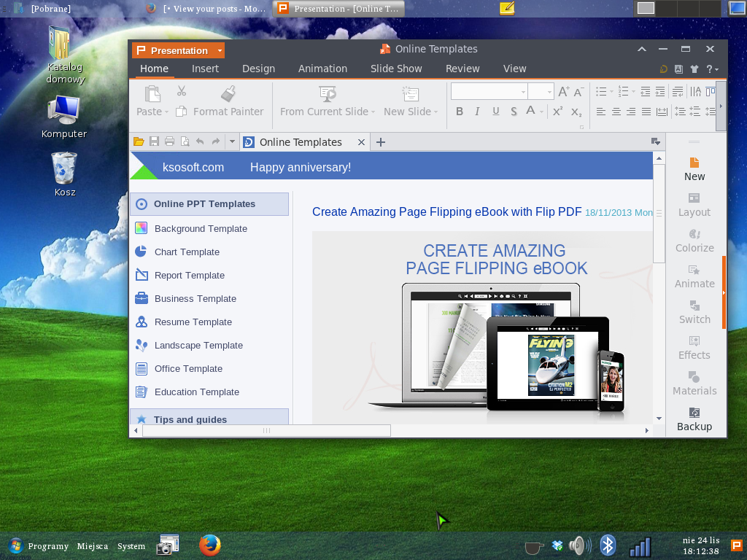
Task: Open the Slide Show ribbon tab
Action: (x=396, y=69)
